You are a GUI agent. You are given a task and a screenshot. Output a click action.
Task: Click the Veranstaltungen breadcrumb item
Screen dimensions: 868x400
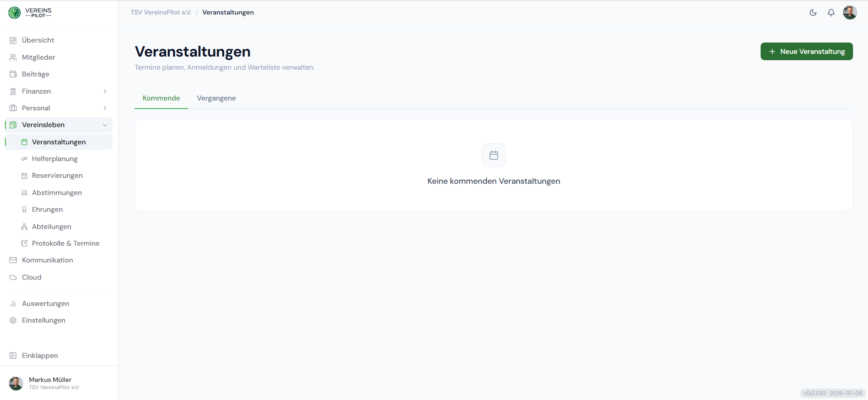click(x=228, y=12)
